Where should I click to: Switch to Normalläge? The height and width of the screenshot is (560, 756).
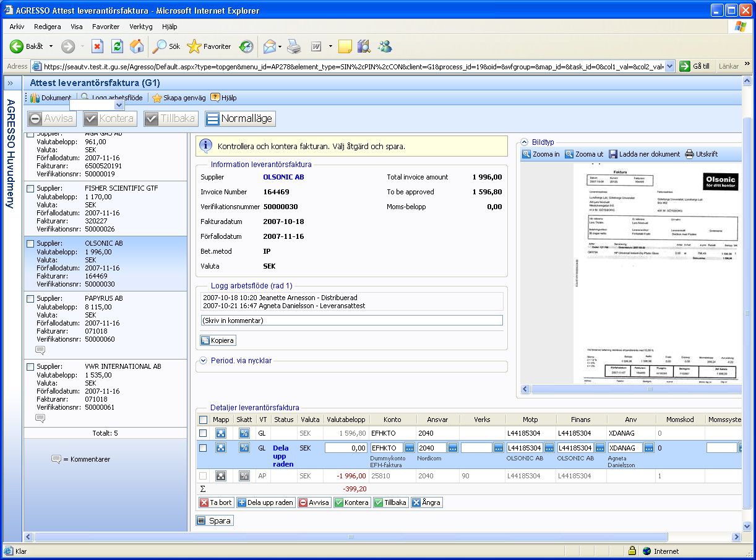tap(240, 119)
